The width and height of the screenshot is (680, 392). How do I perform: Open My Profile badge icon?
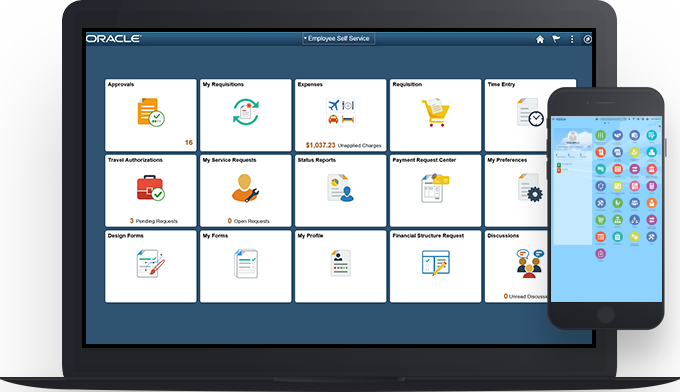point(340,263)
